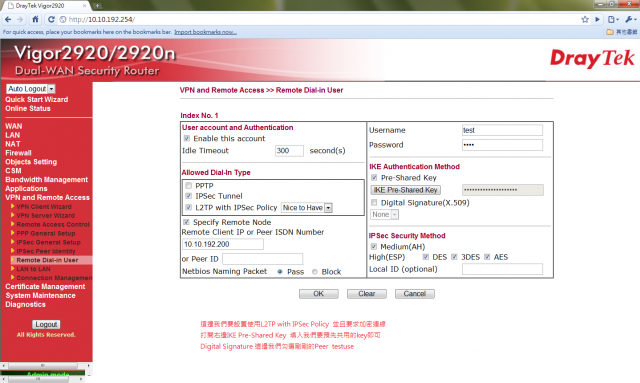Image resolution: width=640 pixels, height=383 pixels.
Task: Open the other bookmarks folder icon
Action: click(x=610, y=32)
